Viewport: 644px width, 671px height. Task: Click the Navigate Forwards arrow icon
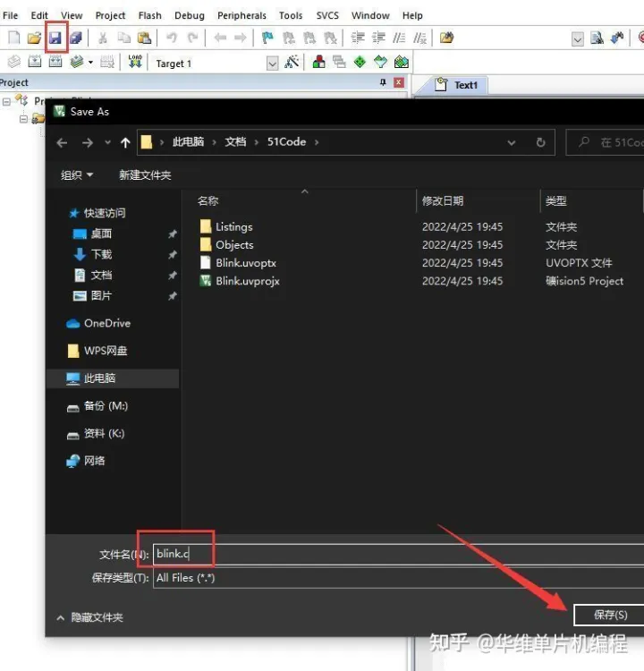[241, 38]
